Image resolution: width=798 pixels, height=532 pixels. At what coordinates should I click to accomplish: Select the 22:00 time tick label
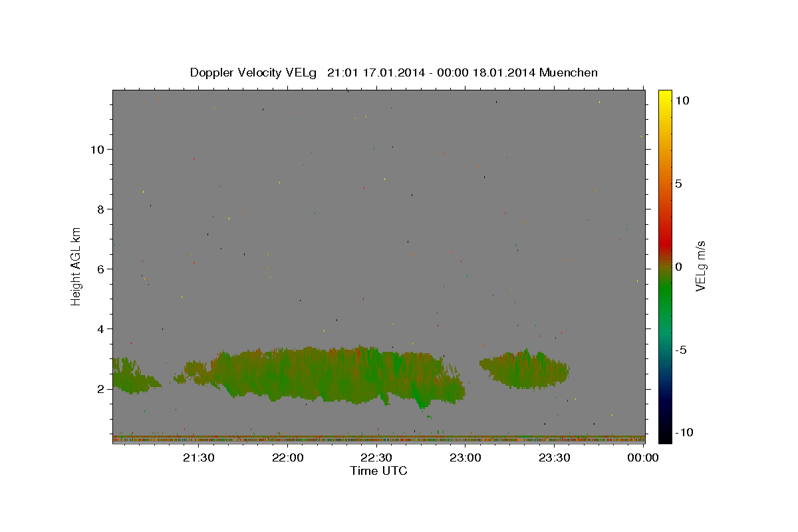287,458
